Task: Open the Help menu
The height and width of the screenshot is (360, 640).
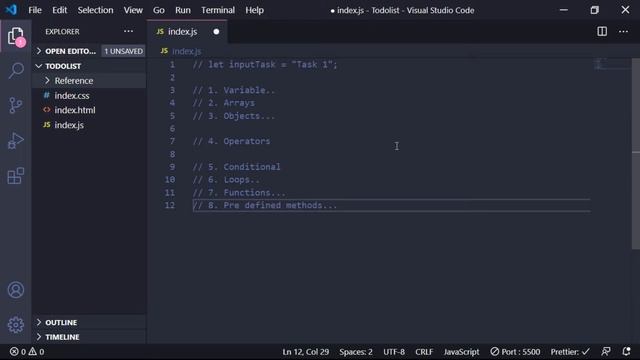Action: [254, 10]
